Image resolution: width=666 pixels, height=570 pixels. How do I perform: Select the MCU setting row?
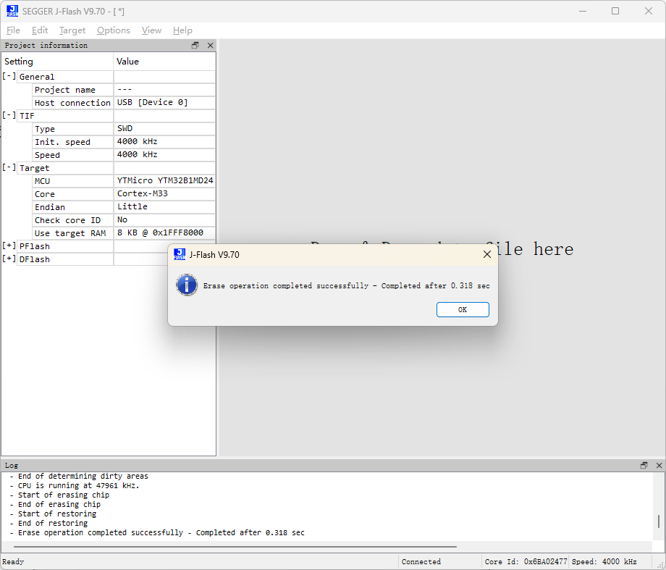124,181
